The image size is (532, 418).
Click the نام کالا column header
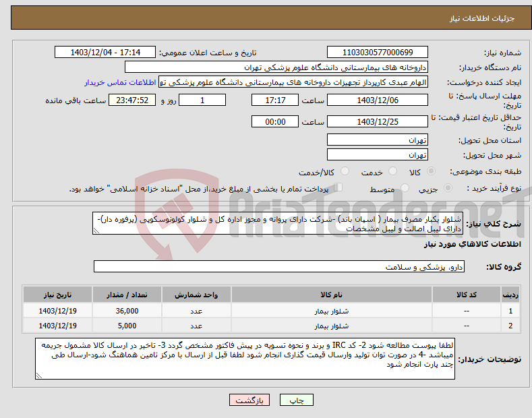click(x=332, y=295)
